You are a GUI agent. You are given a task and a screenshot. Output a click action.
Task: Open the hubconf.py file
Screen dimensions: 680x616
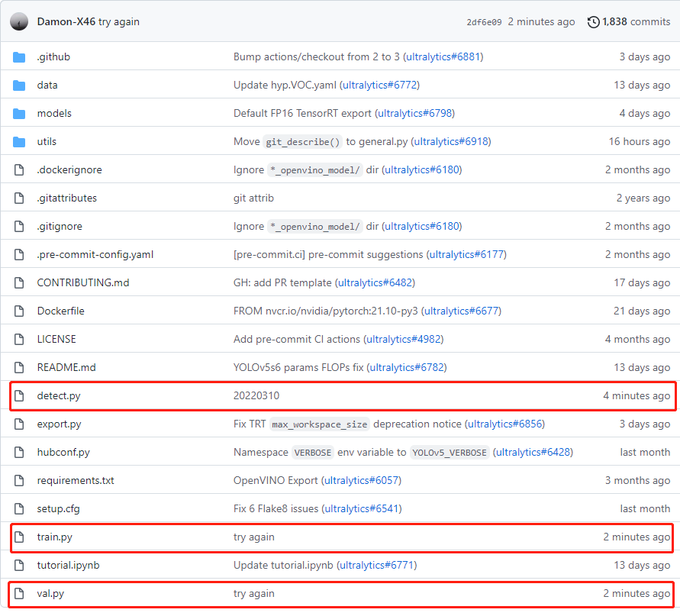[x=63, y=452]
